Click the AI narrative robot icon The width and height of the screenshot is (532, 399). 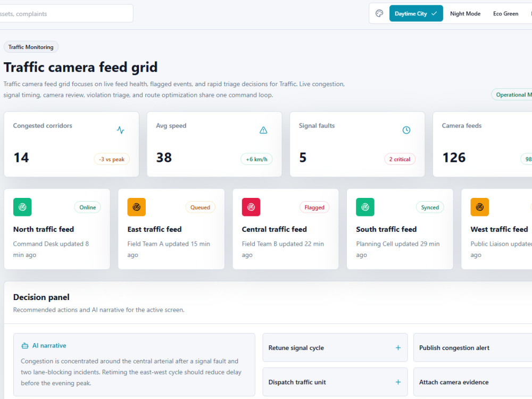pyautogui.click(x=25, y=346)
